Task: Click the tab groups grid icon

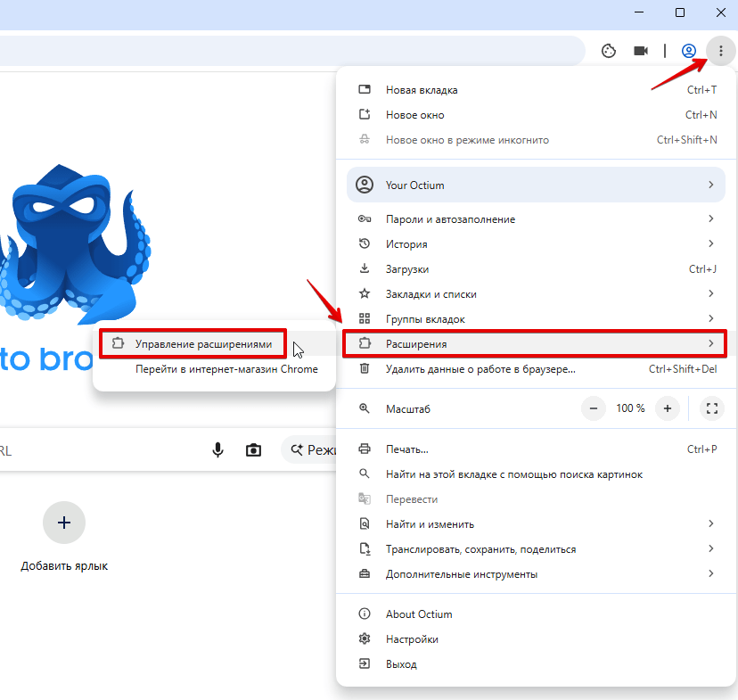Action: point(365,318)
